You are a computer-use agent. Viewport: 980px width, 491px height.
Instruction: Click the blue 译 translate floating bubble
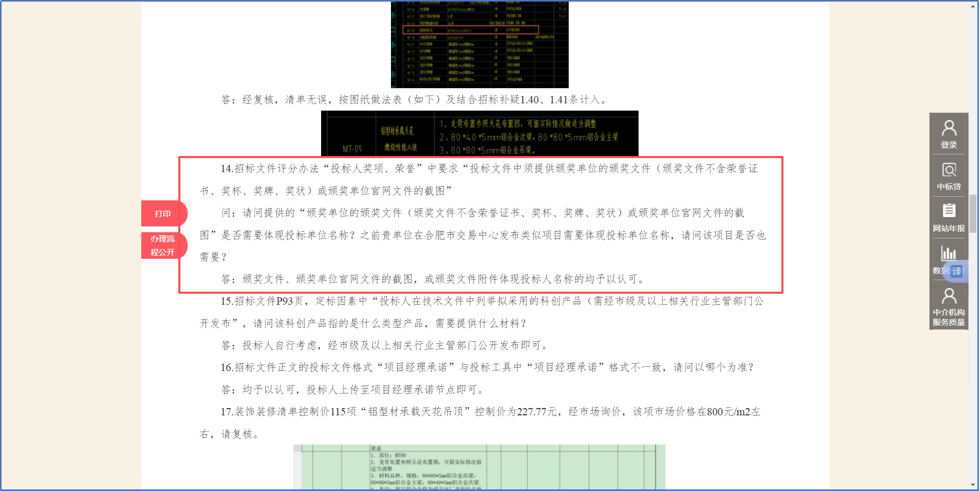click(957, 271)
